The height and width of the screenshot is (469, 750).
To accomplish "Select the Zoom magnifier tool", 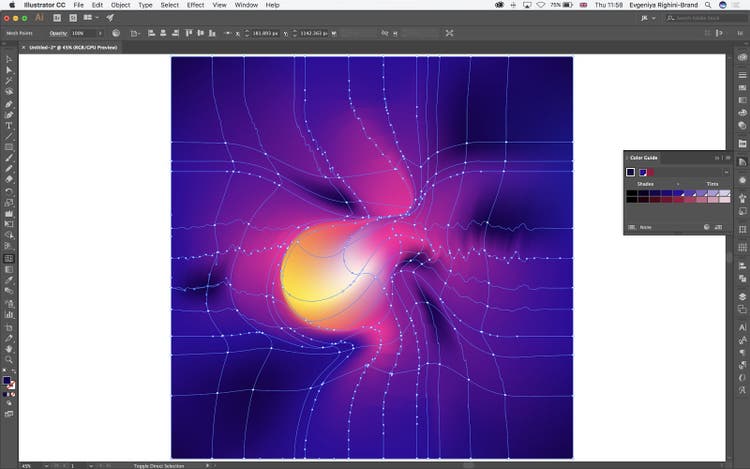I will [9, 359].
